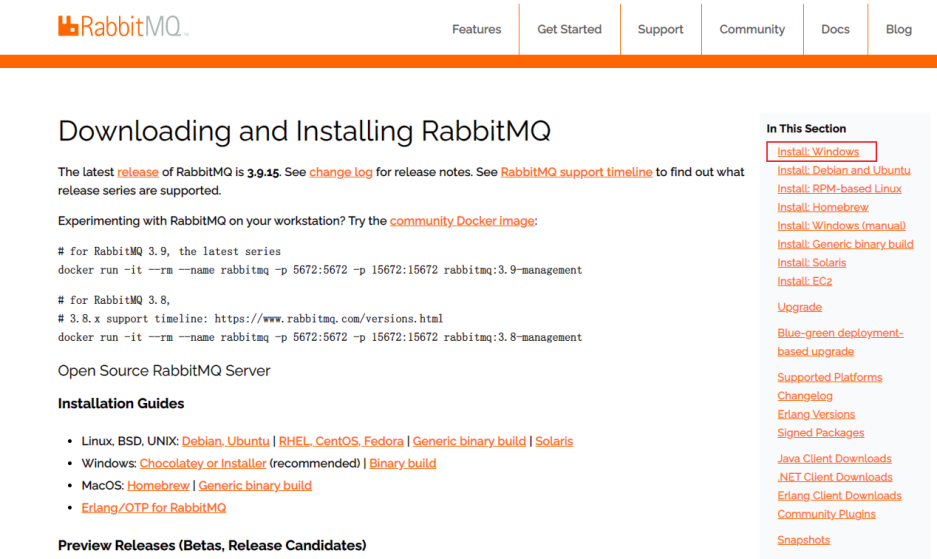Click the docker run command for rabbitmq:3.8-management
This screenshot has height=559, width=937.
320,337
